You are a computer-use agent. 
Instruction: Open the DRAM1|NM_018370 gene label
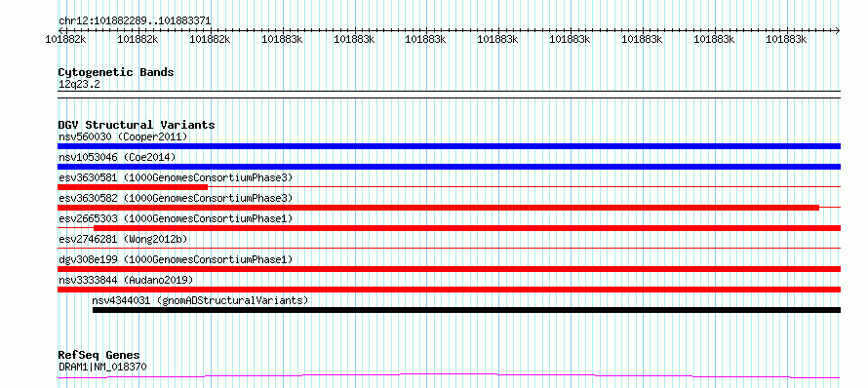(x=102, y=367)
